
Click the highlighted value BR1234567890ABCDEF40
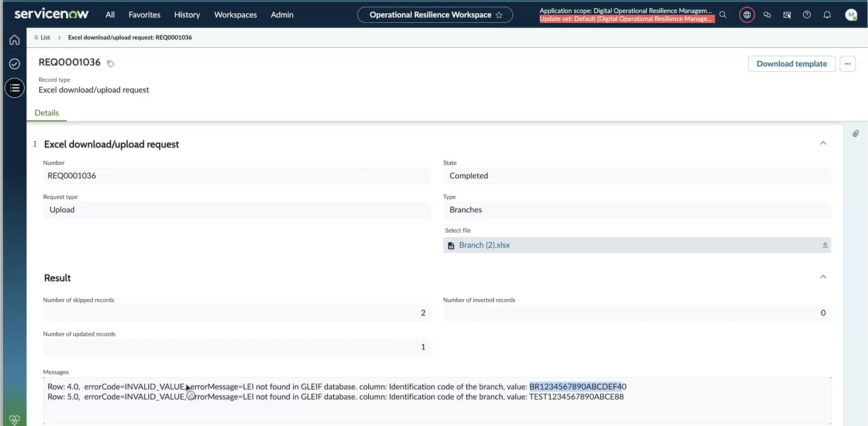578,387
